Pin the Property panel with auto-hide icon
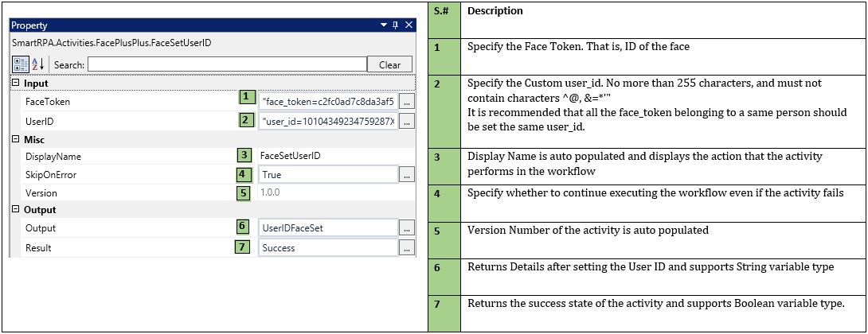The height and width of the screenshot is (334, 868). (395, 25)
